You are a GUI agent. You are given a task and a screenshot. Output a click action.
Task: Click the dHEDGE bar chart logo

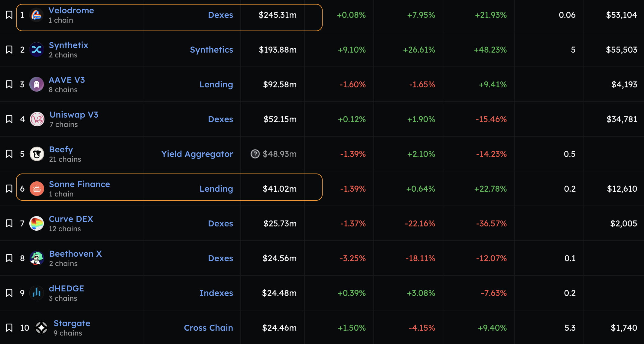[37, 293]
